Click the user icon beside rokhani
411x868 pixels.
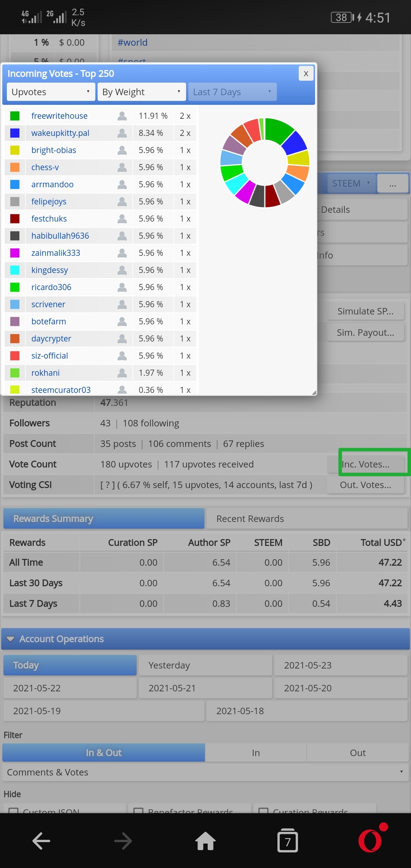point(122,373)
